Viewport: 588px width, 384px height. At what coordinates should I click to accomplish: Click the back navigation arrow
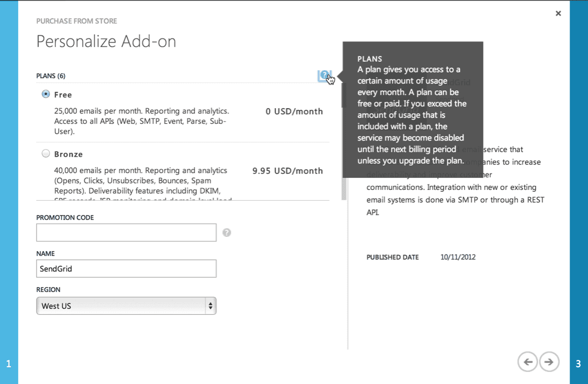[527, 362]
